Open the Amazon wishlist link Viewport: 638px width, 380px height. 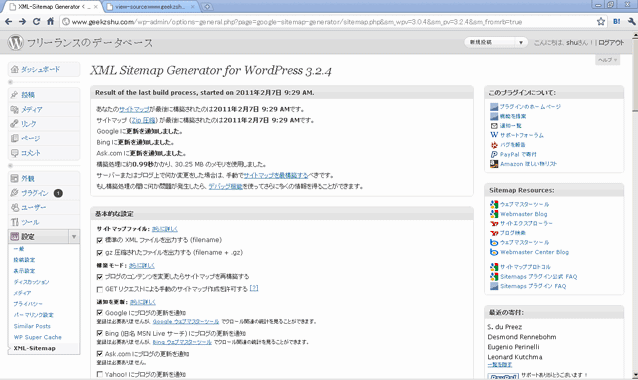(x=528, y=164)
